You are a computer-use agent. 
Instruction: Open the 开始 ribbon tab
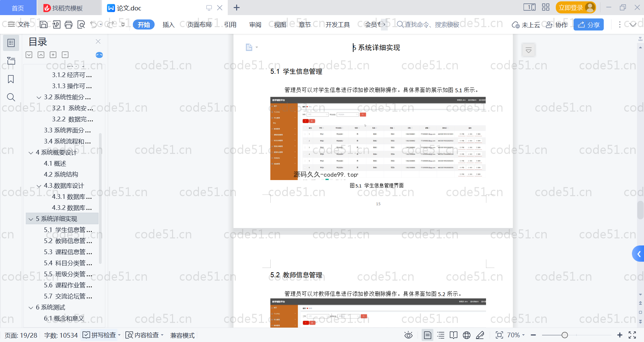pyautogui.click(x=144, y=24)
